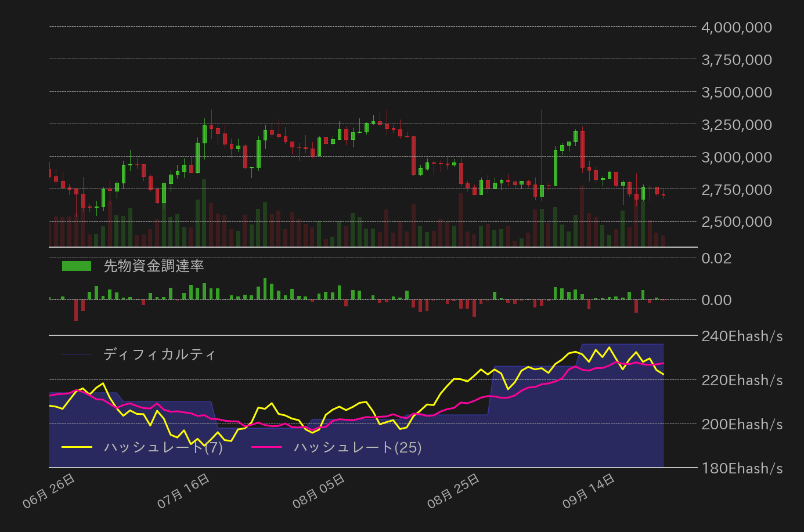Image resolution: width=804 pixels, height=532 pixels.
Task: Click the peak of the yellow hashrate line
Action: point(610,347)
